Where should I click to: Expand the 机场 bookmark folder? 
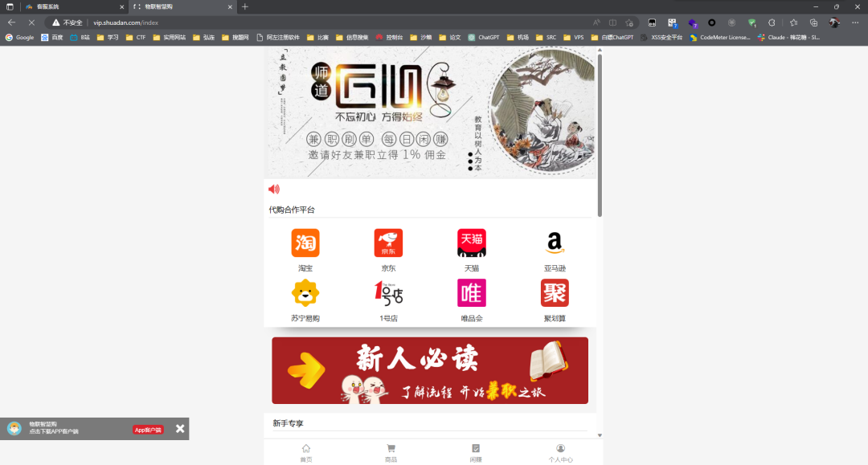click(x=518, y=38)
